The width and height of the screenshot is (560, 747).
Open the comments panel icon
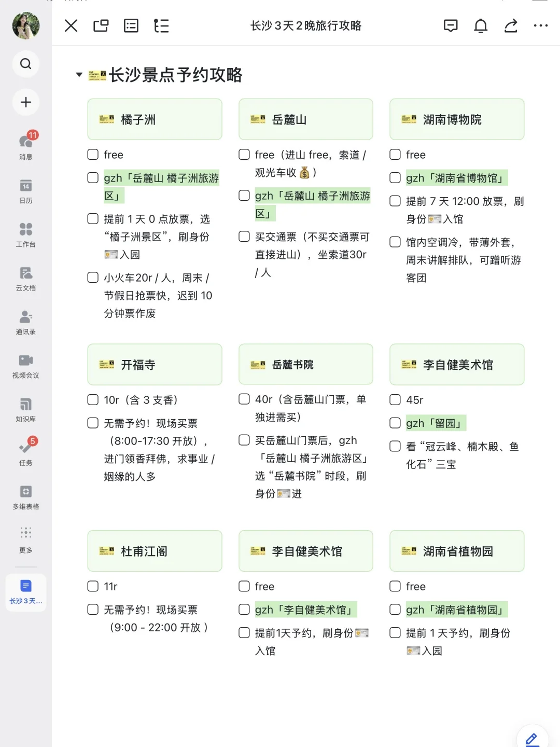451,25
